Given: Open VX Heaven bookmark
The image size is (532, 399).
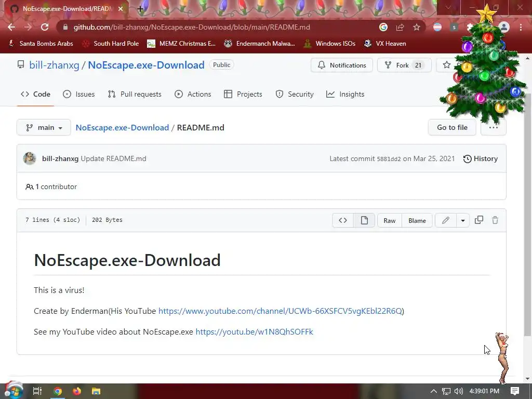Looking at the screenshot, I should (385, 44).
